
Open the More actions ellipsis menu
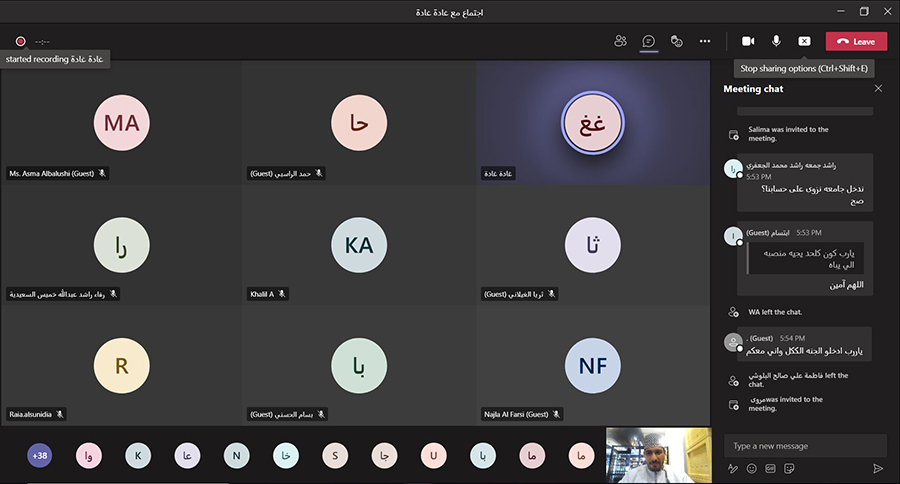tap(705, 41)
